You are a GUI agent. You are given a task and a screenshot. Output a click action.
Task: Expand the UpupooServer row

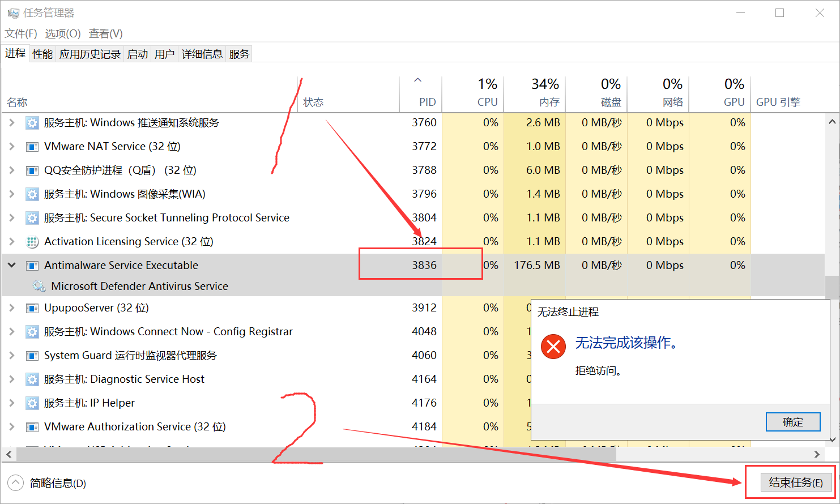pyautogui.click(x=11, y=308)
